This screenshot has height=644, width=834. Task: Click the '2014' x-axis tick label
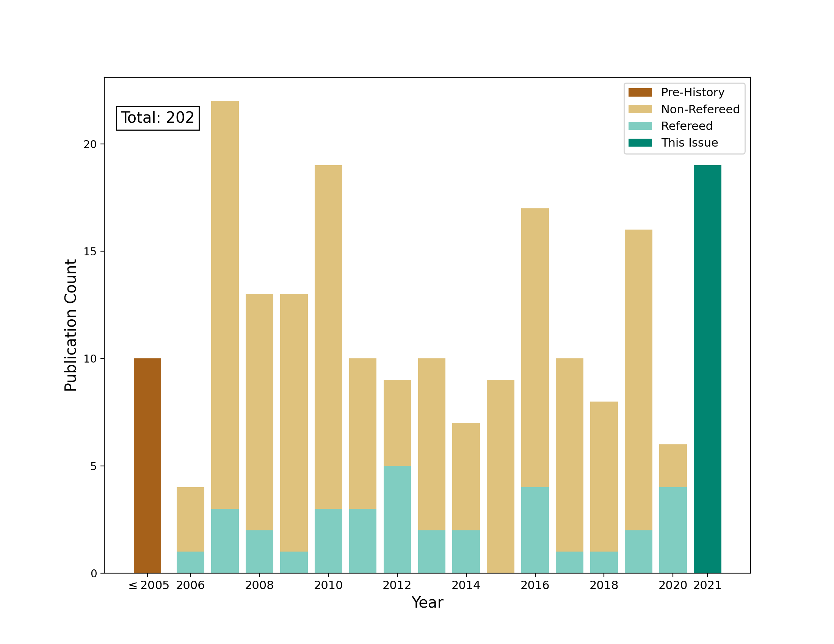466,585
